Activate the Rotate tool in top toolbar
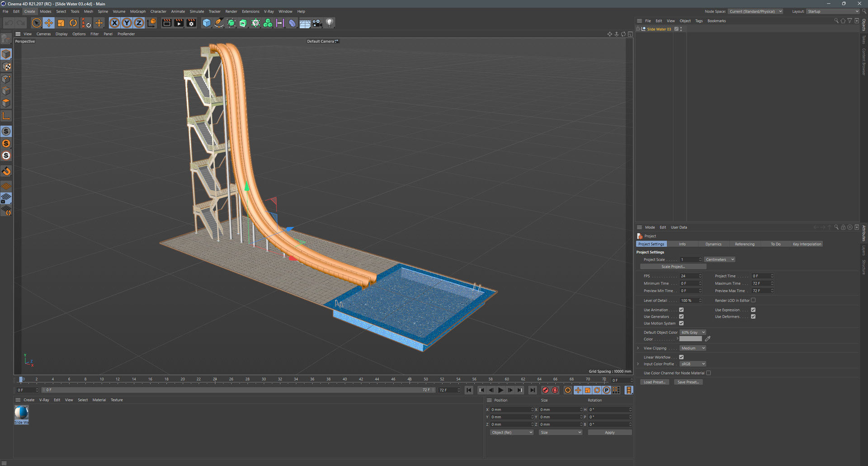The height and width of the screenshot is (466, 868). 73,23
